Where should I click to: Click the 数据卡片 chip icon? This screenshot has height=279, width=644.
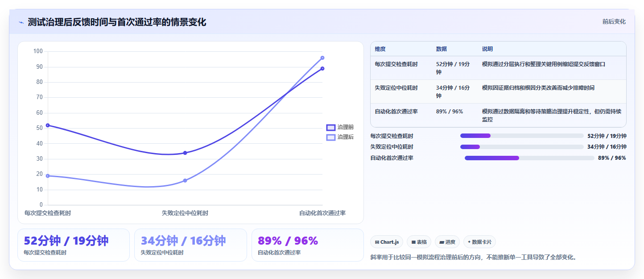[469, 242]
